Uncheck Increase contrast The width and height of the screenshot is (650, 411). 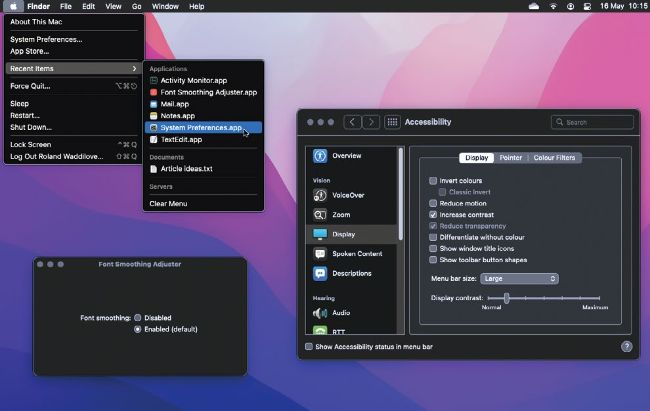coord(433,215)
